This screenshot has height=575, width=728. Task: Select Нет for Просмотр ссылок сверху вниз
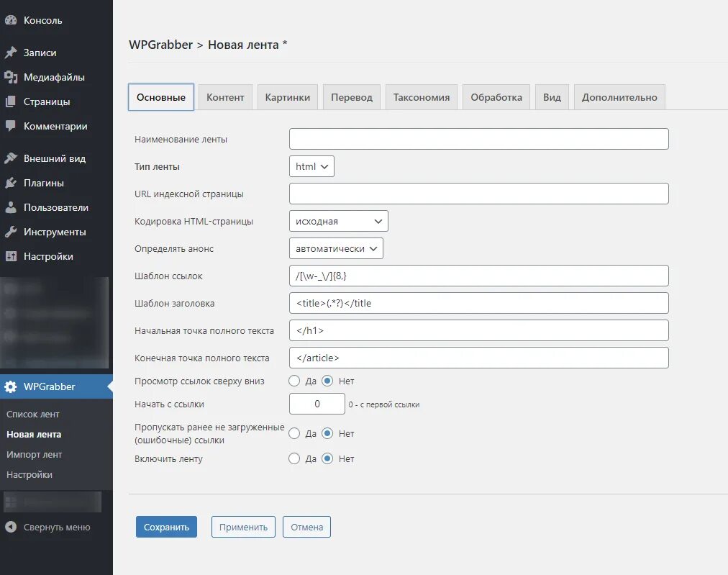tap(327, 381)
